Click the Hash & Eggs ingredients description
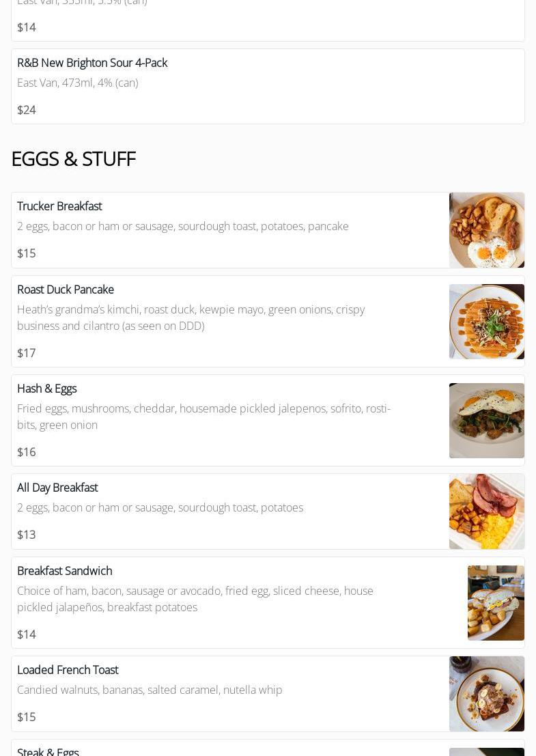This screenshot has width=536, height=756. [203, 417]
